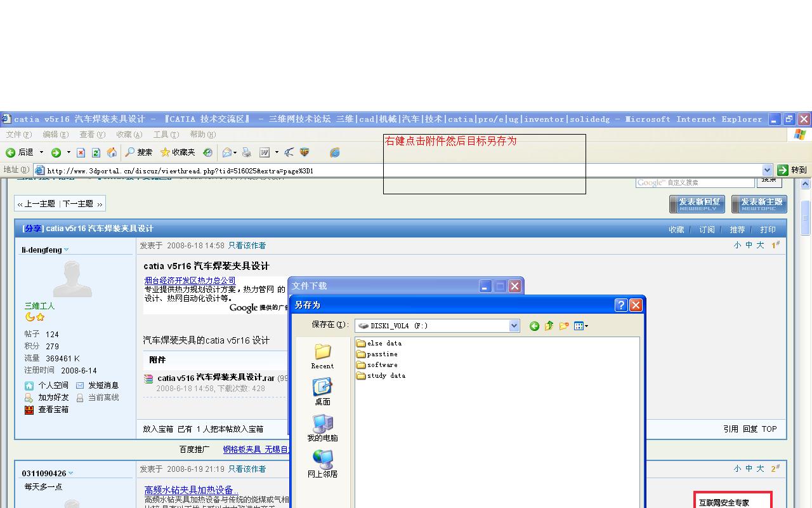Open 我的电脑 (My Computer) places shortcut
This screenshot has height=508, width=812.
(322, 428)
